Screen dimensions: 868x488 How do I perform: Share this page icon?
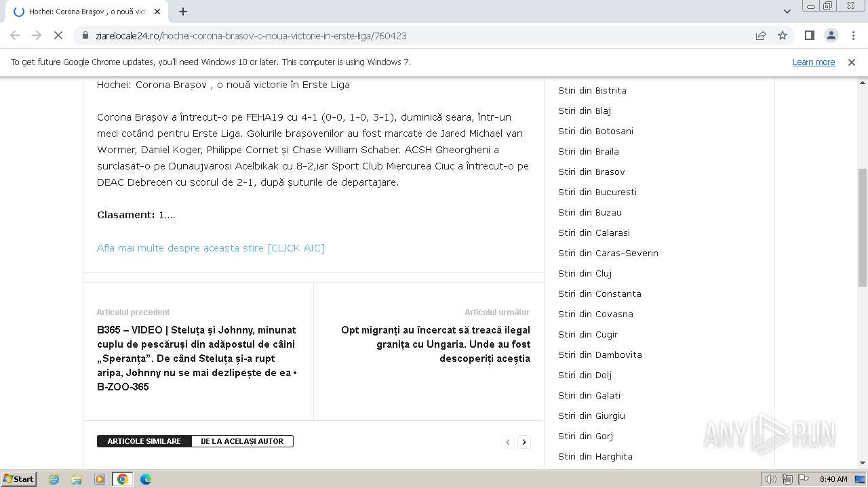761,35
